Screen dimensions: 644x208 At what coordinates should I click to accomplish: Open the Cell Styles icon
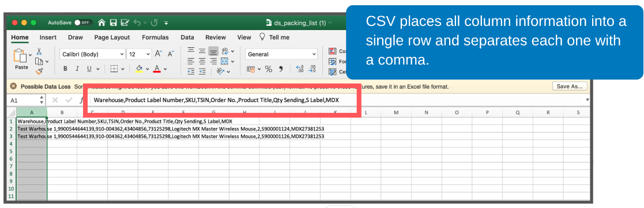click(333, 72)
